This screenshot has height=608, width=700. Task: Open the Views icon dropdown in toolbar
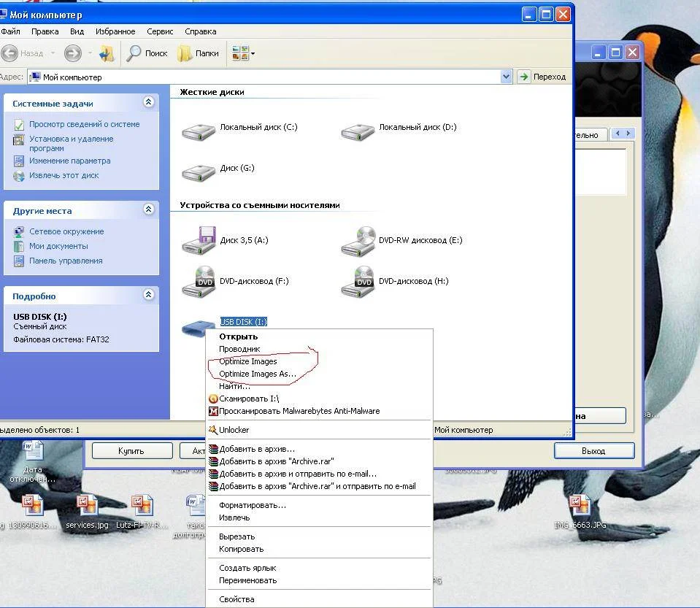(x=243, y=53)
